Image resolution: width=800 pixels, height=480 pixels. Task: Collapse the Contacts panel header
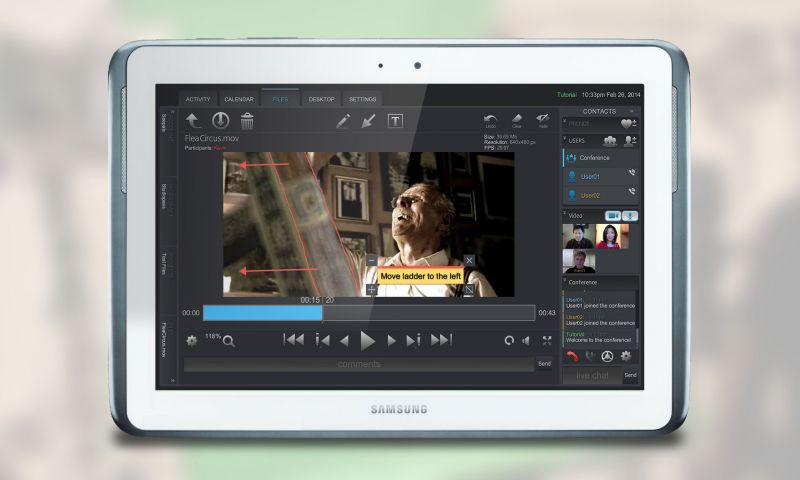[632, 111]
